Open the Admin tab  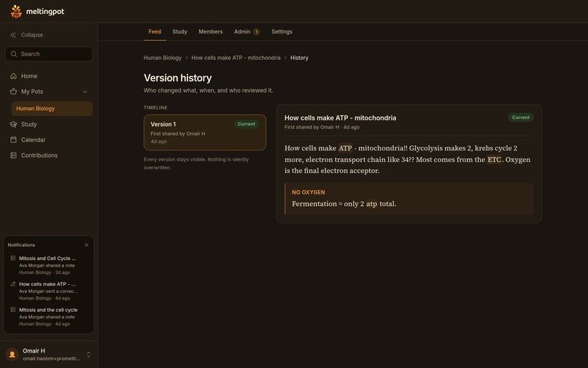[x=247, y=31]
